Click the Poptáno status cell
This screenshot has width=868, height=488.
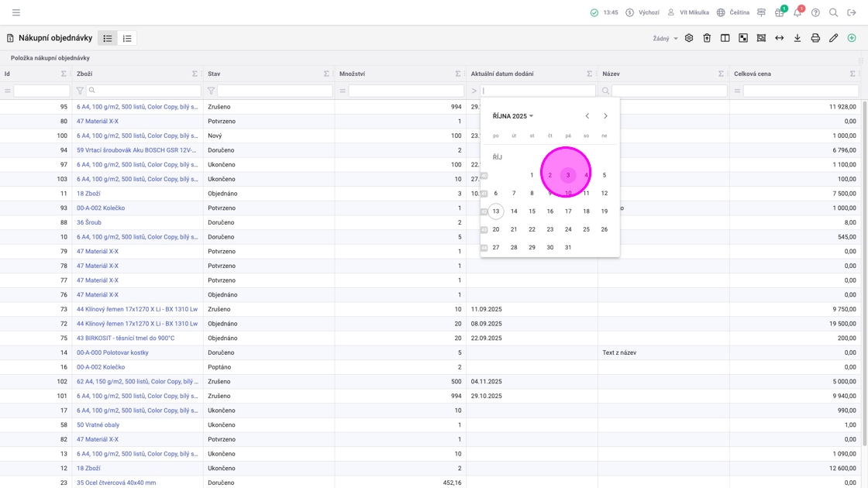click(219, 367)
